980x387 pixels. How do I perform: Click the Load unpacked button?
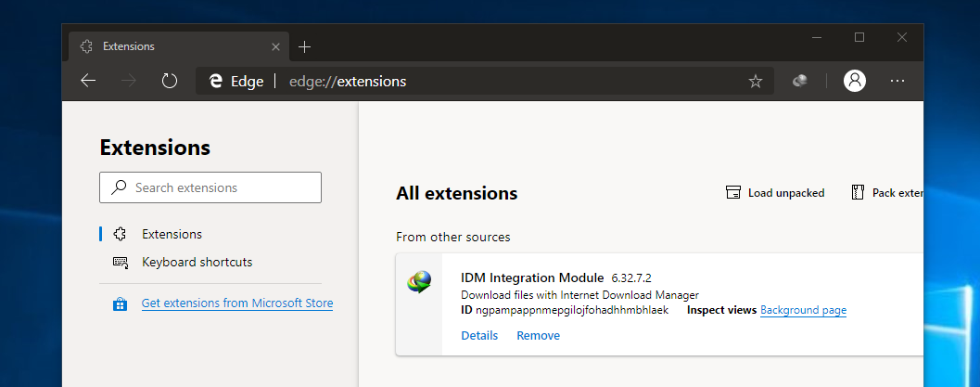pos(775,193)
